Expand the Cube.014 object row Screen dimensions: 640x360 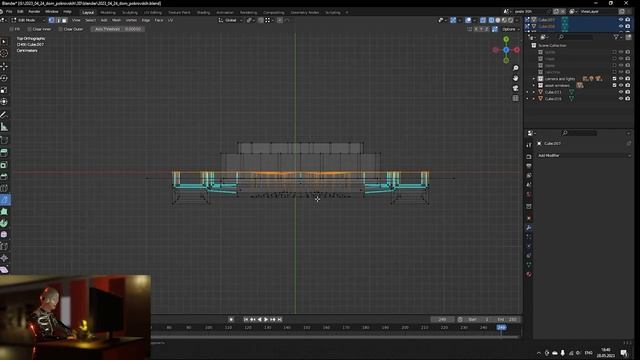(x=533, y=99)
